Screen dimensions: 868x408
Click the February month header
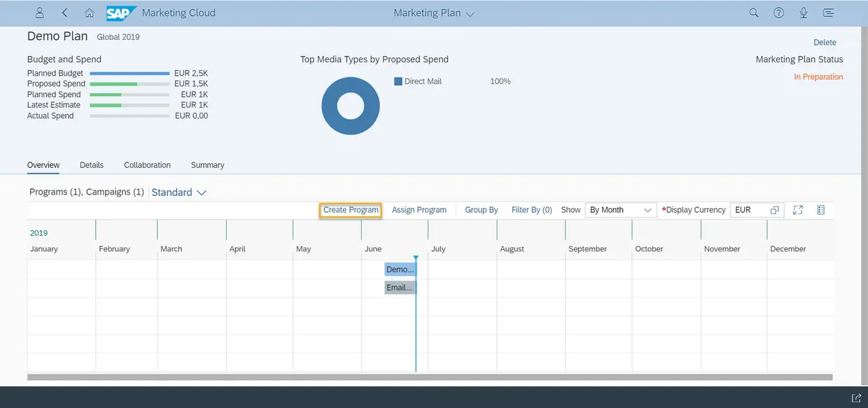pyautogui.click(x=114, y=249)
